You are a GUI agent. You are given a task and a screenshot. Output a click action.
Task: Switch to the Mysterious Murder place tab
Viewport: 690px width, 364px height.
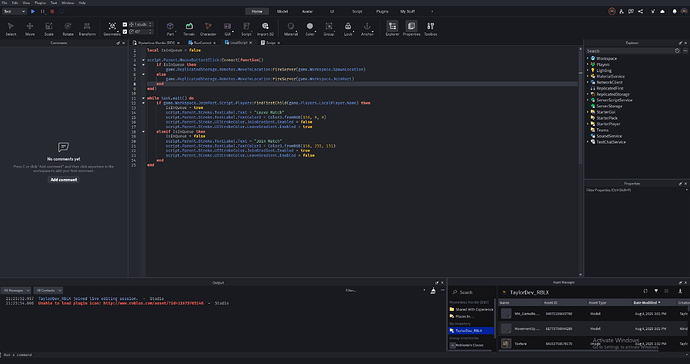coord(156,43)
